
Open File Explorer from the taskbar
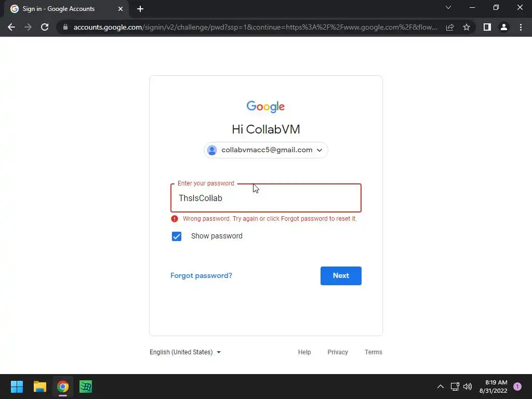point(39,387)
